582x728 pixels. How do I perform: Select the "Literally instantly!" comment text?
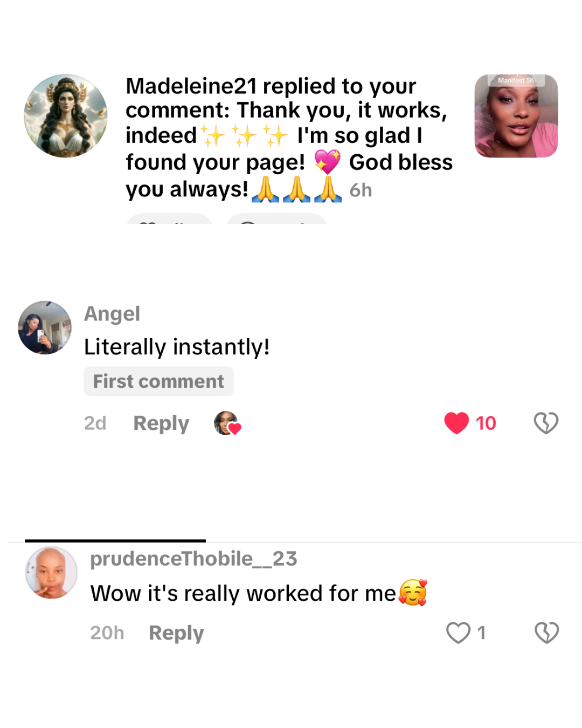[177, 347]
